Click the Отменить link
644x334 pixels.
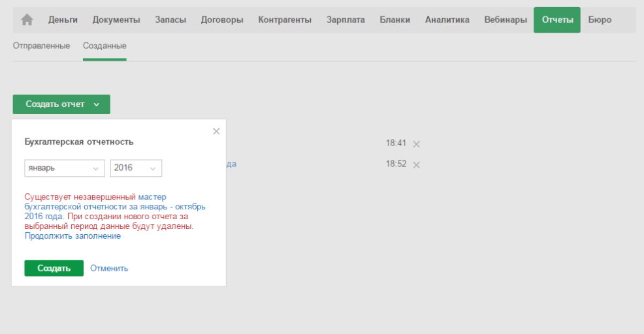(x=109, y=268)
